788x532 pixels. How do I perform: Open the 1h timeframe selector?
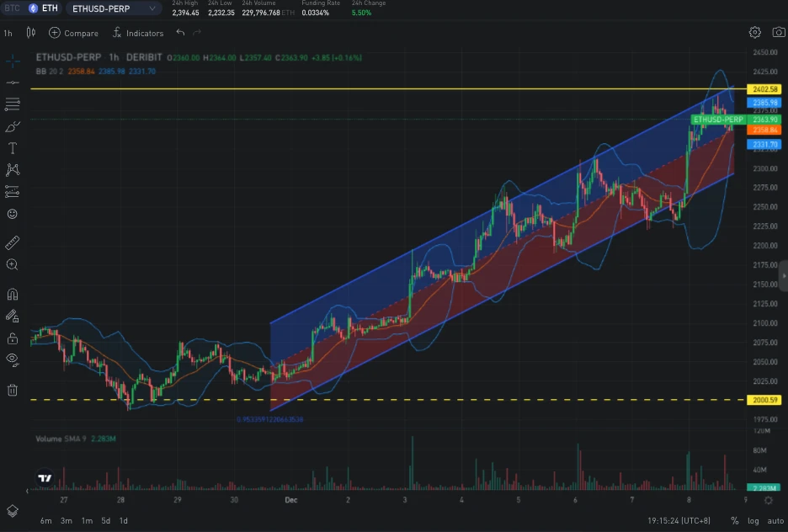pyautogui.click(x=8, y=33)
